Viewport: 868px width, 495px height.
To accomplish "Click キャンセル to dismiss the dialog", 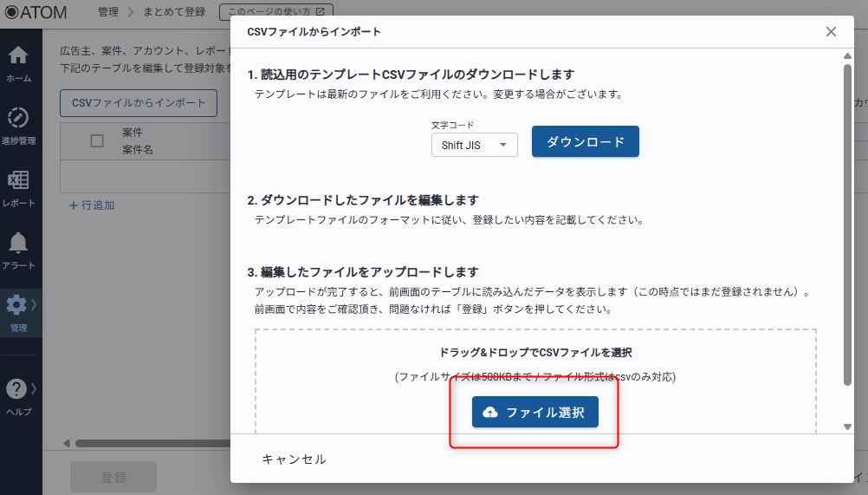I will [294, 459].
